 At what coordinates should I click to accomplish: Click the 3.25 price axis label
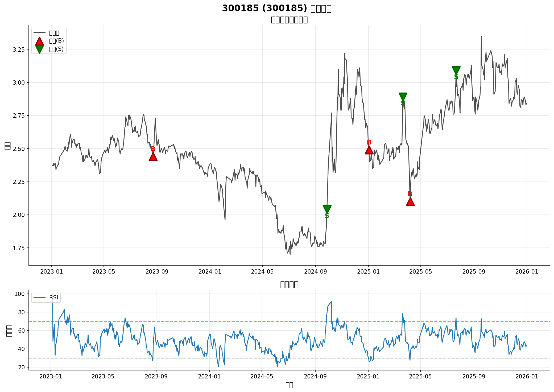19,49
